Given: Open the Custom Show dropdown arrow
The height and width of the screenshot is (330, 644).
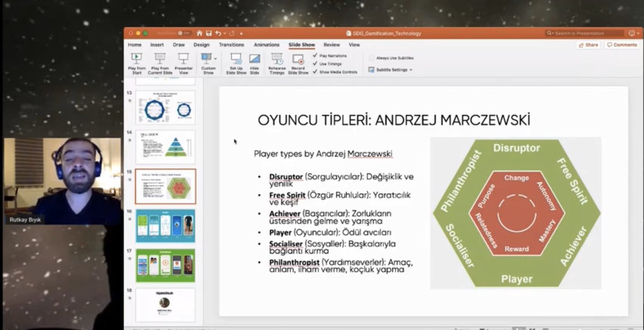Looking at the screenshot, I should (215, 58).
